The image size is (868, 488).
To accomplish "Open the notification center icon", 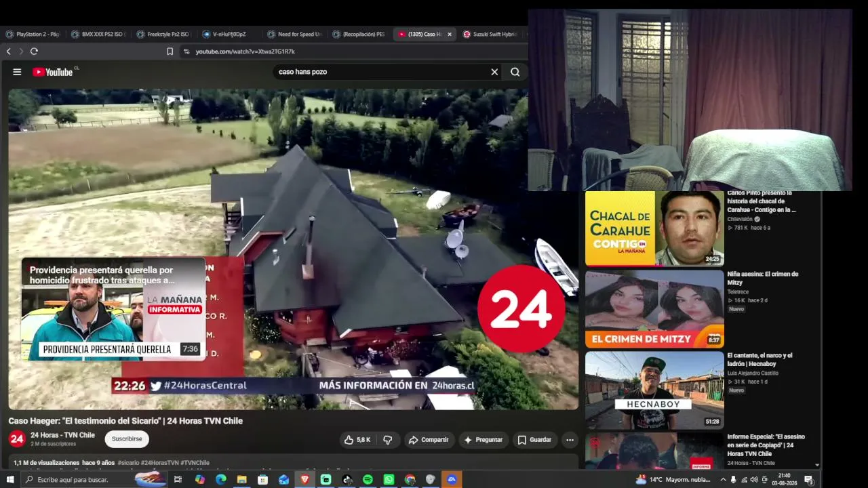I will (x=808, y=480).
